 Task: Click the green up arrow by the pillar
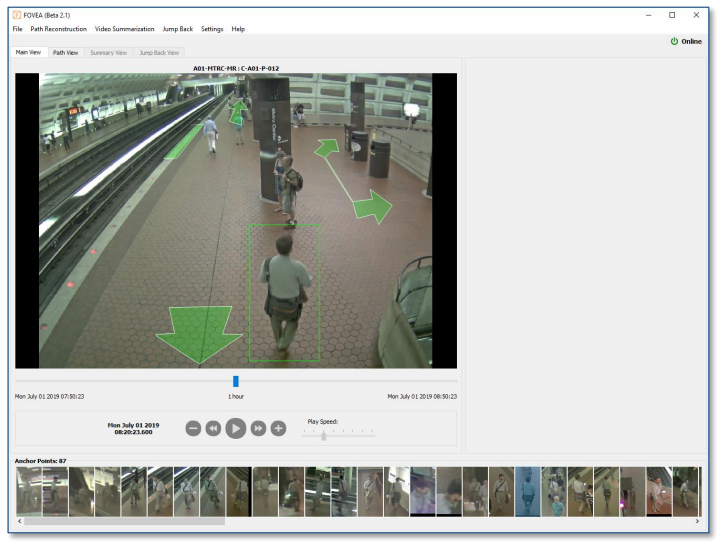tap(238, 112)
